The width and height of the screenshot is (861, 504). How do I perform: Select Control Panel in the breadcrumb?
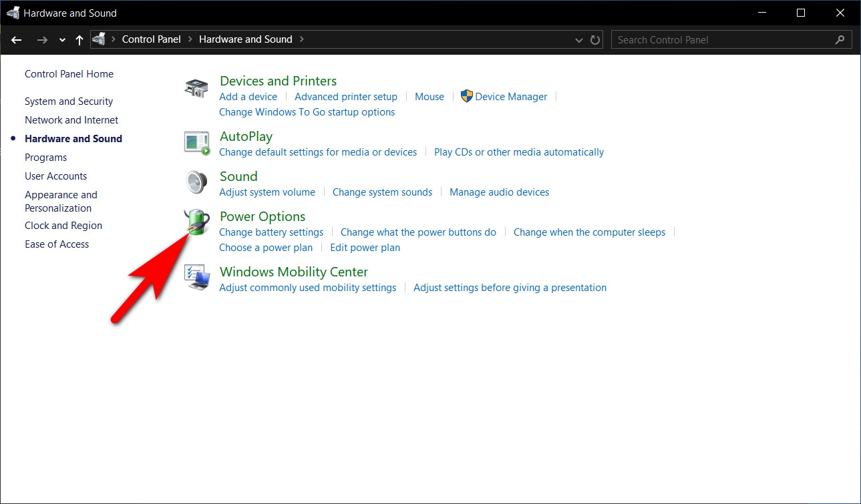[151, 39]
